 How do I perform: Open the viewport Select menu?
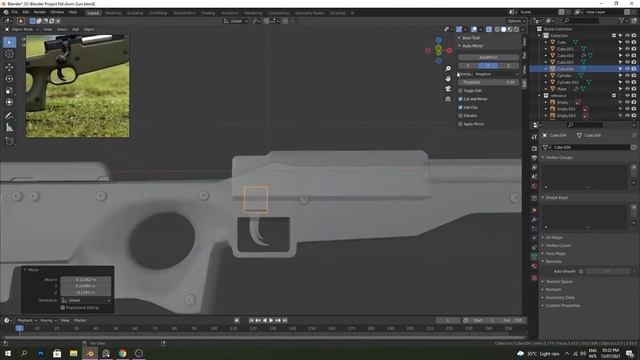pos(62,29)
